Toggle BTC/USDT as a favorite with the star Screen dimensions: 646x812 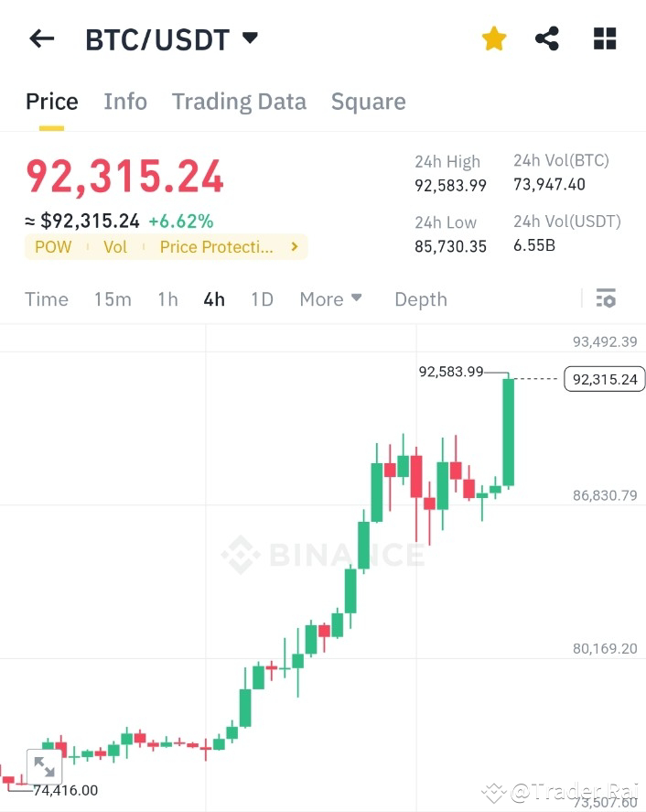click(x=494, y=38)
